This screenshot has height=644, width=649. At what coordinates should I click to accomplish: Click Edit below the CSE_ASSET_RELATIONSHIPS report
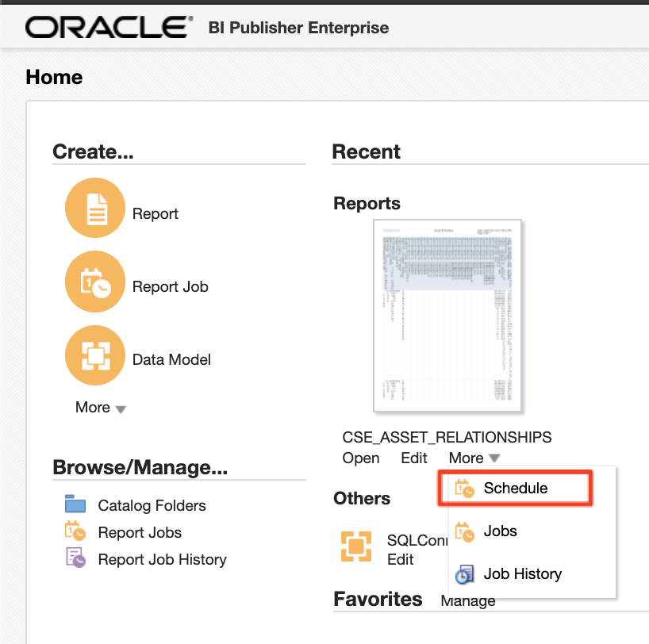[414, 458]
